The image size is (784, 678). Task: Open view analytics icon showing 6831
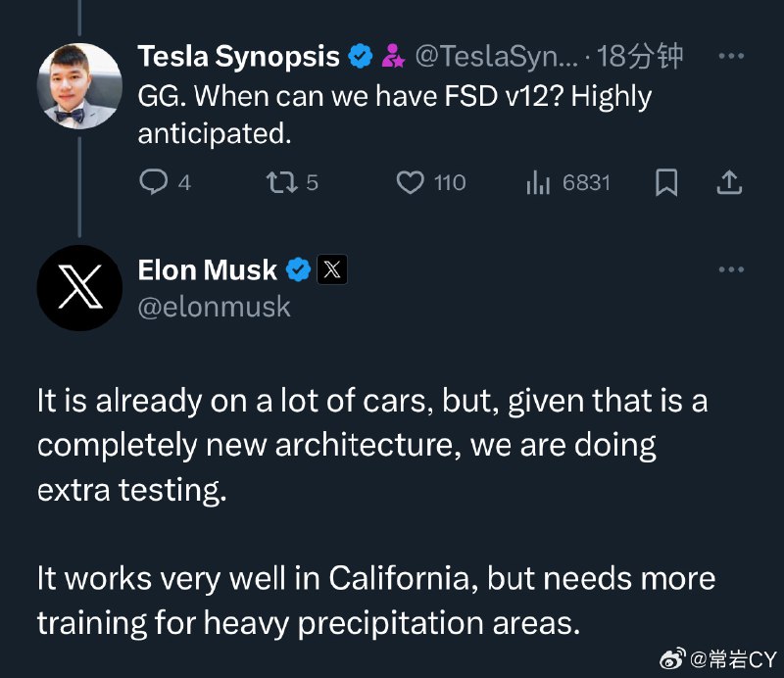click(x=538, y=182)
